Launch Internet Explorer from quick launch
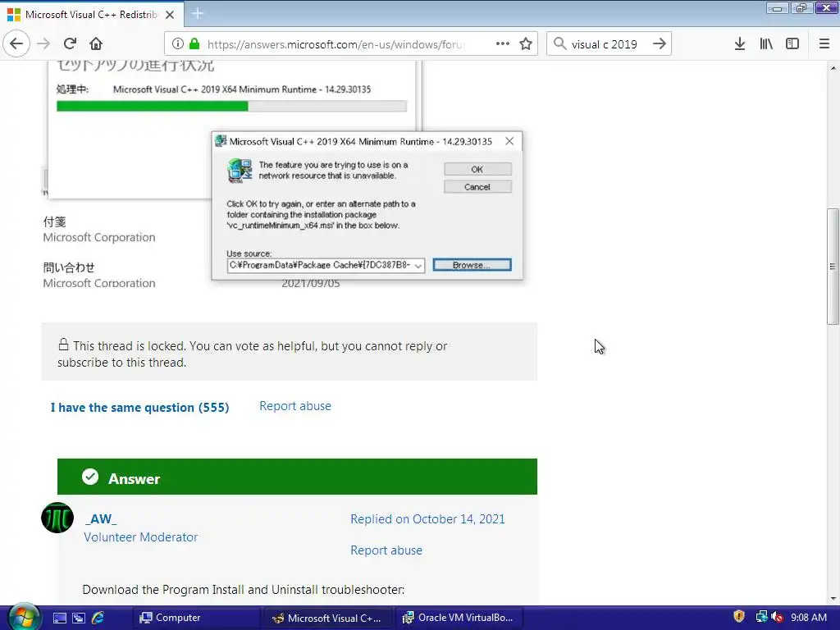Image resolution: width=840 pixels, height=630 pixels. coord(98,618)
